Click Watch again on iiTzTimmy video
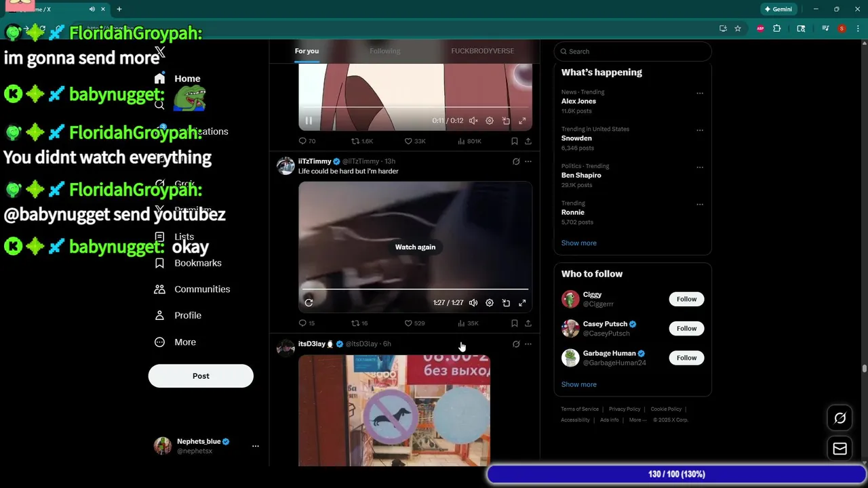 [415, 247]
